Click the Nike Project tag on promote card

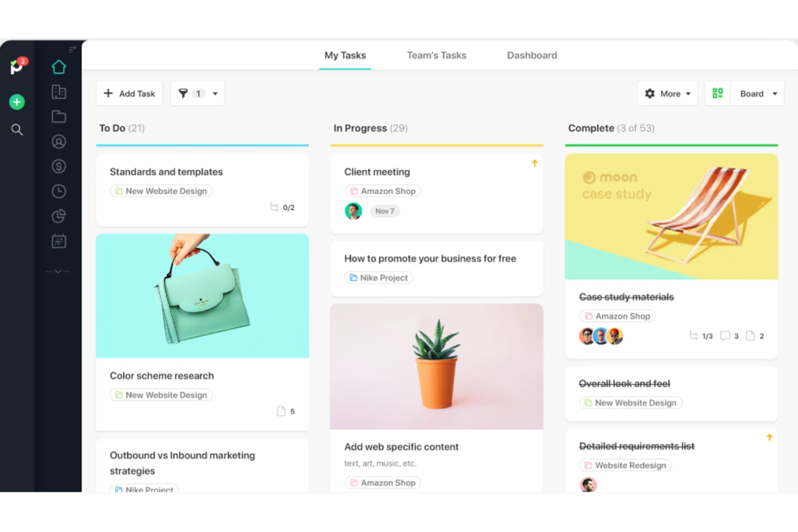[x=379, y=278]
